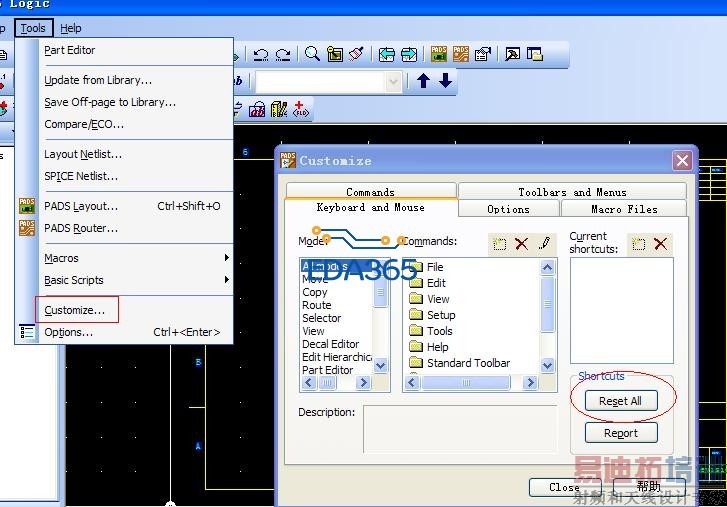This screenshot has width=727, height=507.
Task: Click Mode list horizontal scroll right arrow
Action: [364, 382]
